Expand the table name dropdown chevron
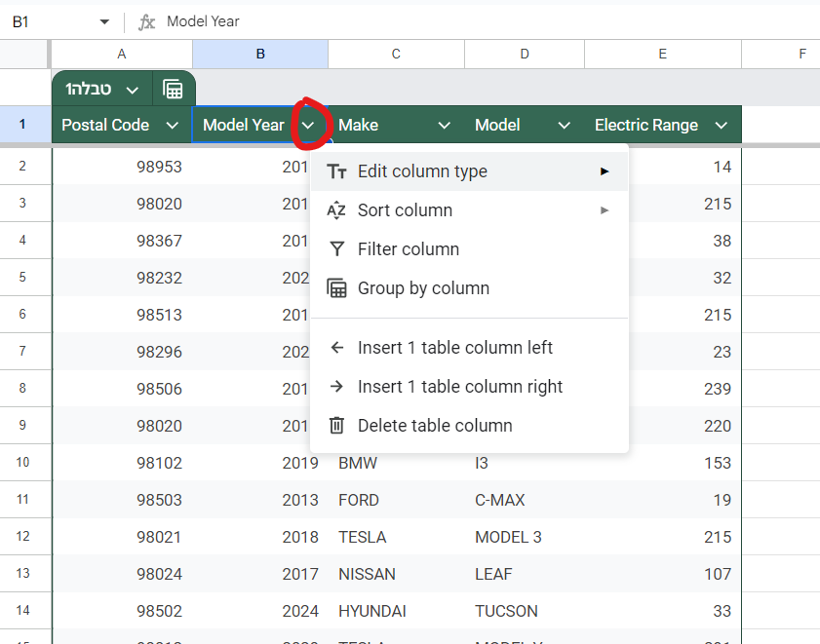Viewport: 820px width, 644px height. 133,90
